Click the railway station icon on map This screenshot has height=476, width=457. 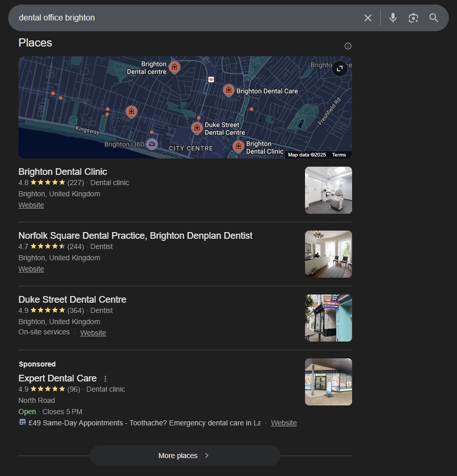[211, 80]
